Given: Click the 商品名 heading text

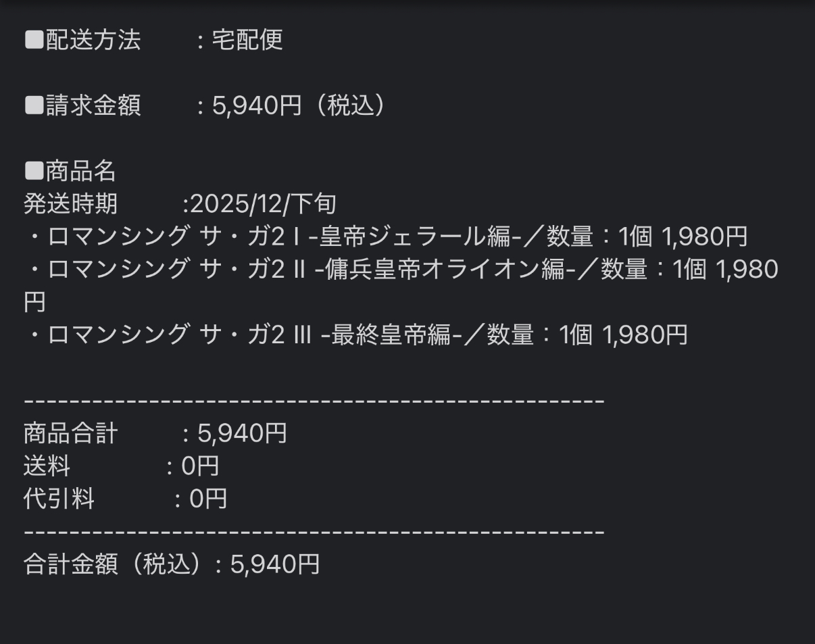Looking at the screenshot, I should click(x=81, y=172).
